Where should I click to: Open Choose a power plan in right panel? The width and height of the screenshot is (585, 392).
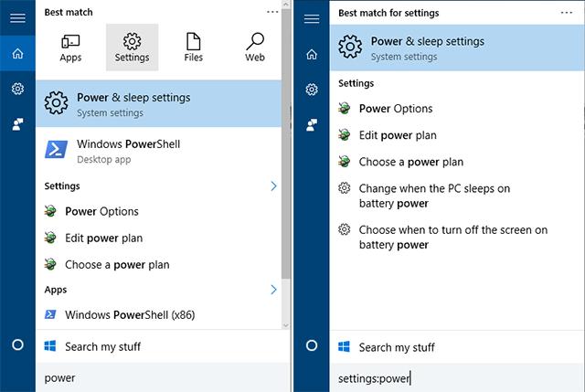point(457,162)
